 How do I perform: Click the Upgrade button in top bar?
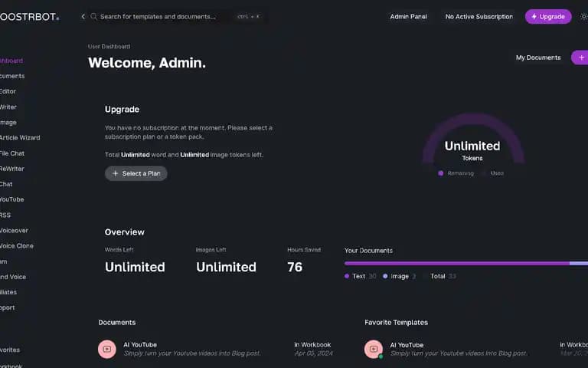tap(548, 17)
